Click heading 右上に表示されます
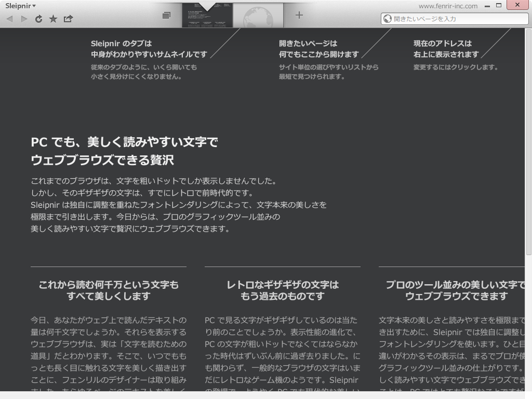532x399 pixels. 446,54
